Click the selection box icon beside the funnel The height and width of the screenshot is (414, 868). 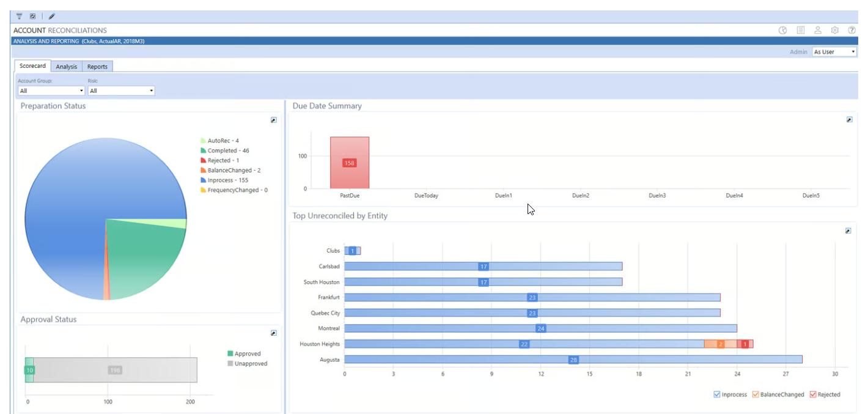click(33, 17)
